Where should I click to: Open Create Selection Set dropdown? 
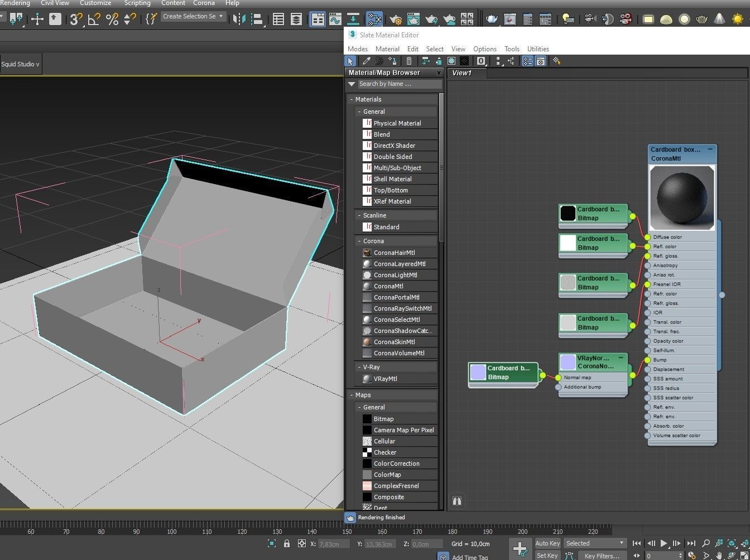[x=193, y=16]
